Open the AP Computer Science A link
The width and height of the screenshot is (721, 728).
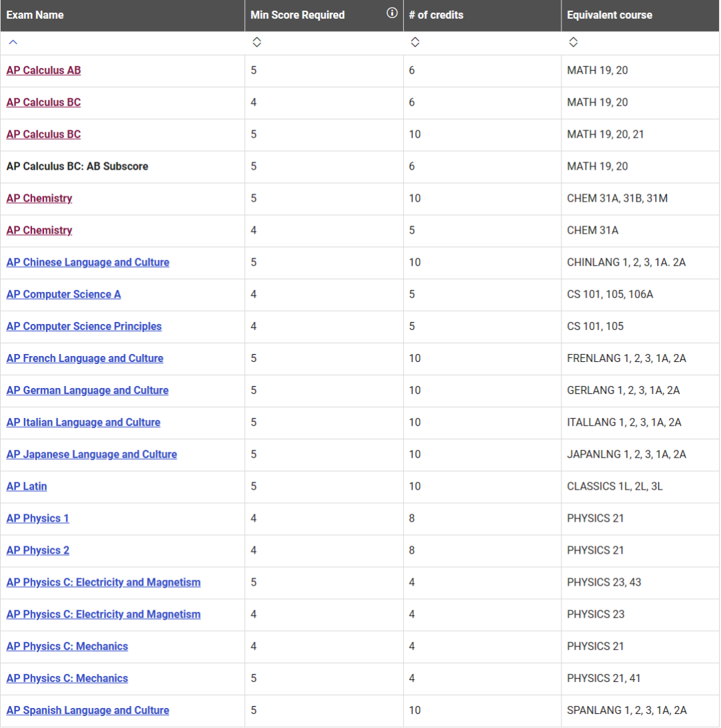coord(63,295)
